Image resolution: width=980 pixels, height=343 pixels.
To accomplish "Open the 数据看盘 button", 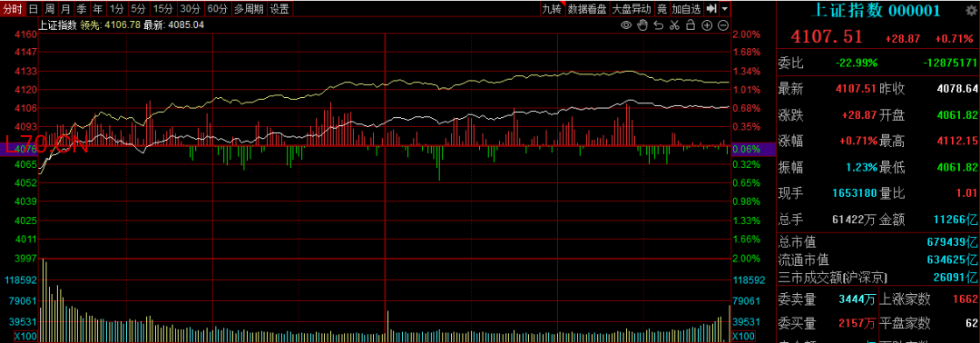I will point(587,9).
